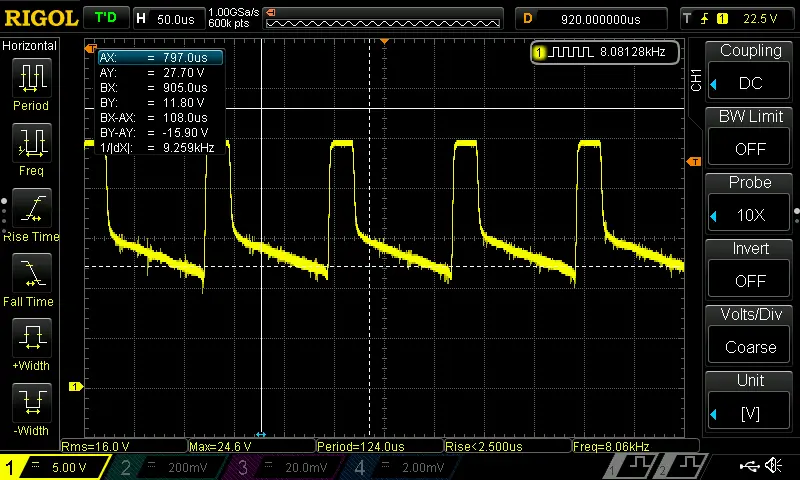Click the trigger level T marker on right edge
The height and width of the screenshot is (480, 800).
[694, 162]
